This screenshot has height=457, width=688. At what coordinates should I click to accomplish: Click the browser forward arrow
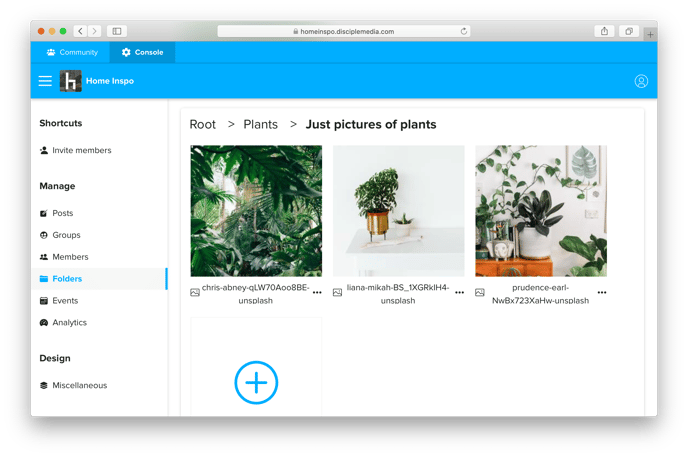tap(94, 31)
